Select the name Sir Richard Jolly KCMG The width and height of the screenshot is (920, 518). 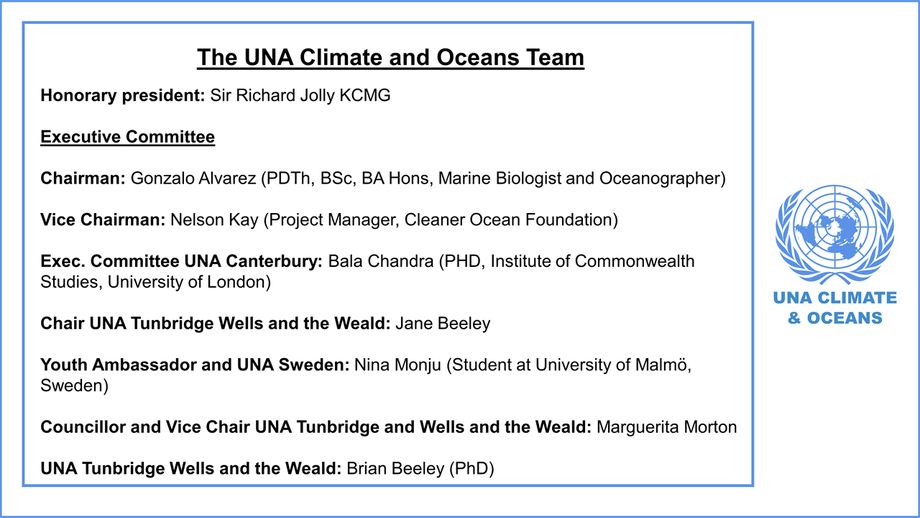300,95
